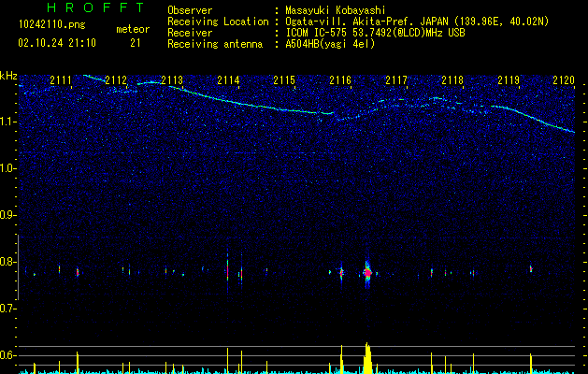Click the 2117 time marker
The height and width of the screenshot is (374, 588).
click(396, 80)
